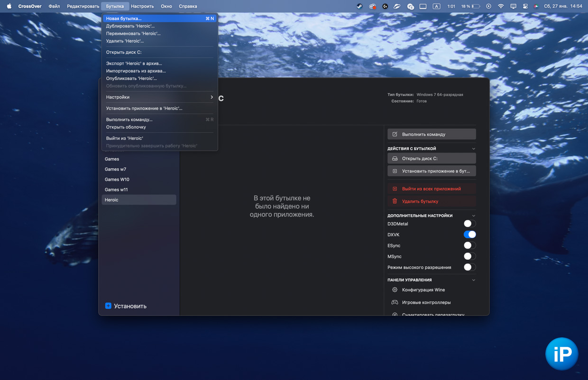Click the drive icon on Открыть диск C:

tap(395, 159)
